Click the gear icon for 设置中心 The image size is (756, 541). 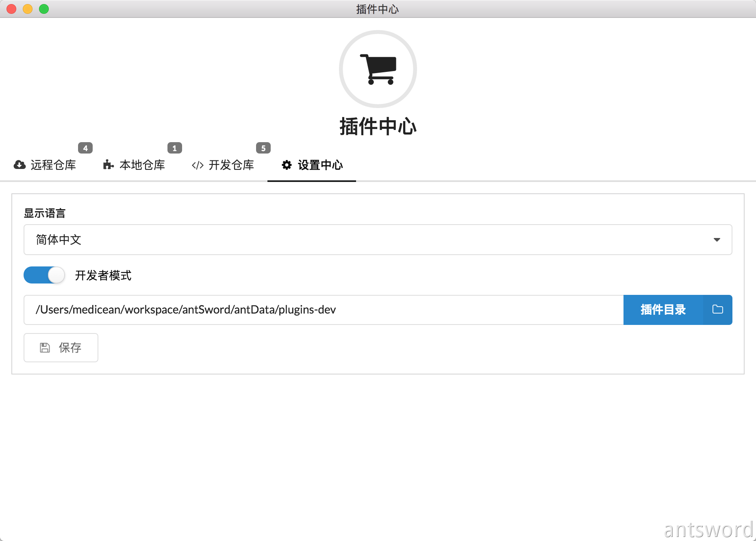pyautogui.click(x=287, y=165)
